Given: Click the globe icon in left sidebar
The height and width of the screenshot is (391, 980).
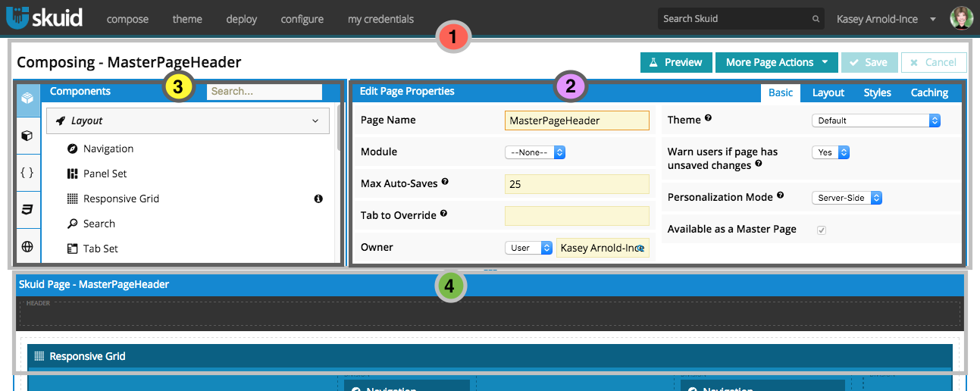Looking at the screenshot, I should click(27, 246).
